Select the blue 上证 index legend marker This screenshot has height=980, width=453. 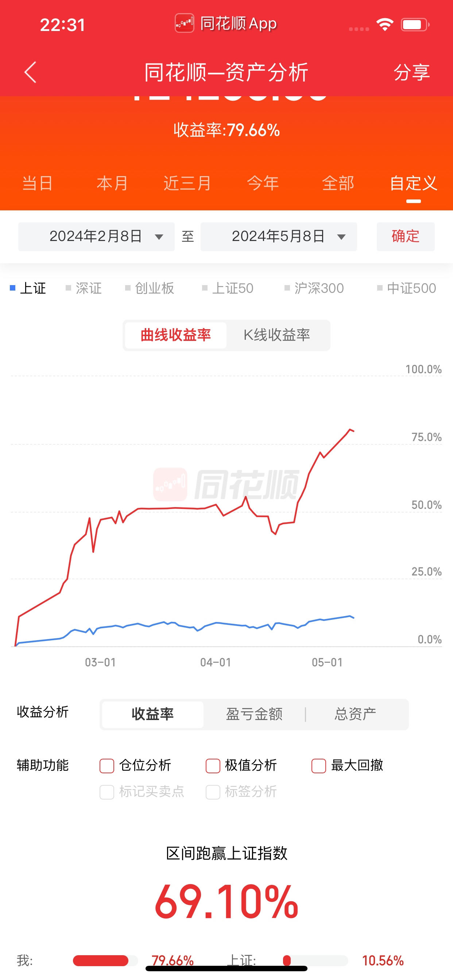coord(12,288)
